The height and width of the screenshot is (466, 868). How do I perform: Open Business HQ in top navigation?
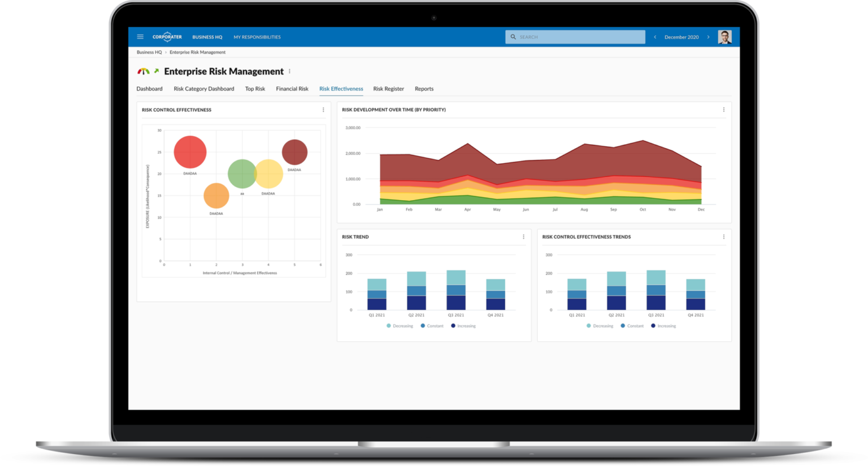point(207,37)
